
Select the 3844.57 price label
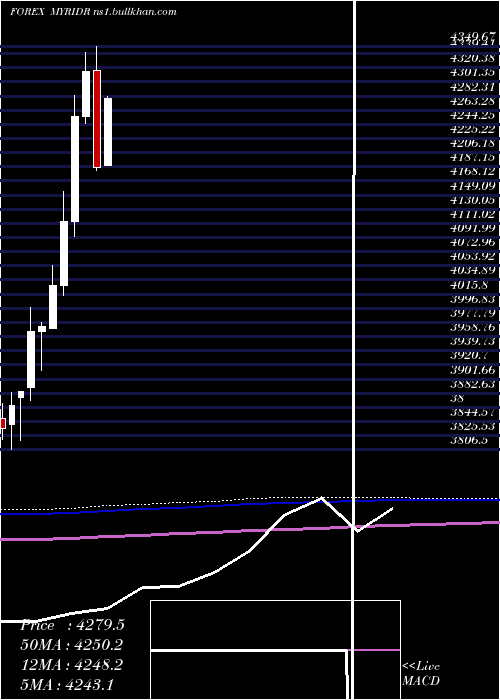[x=473, y=412]
